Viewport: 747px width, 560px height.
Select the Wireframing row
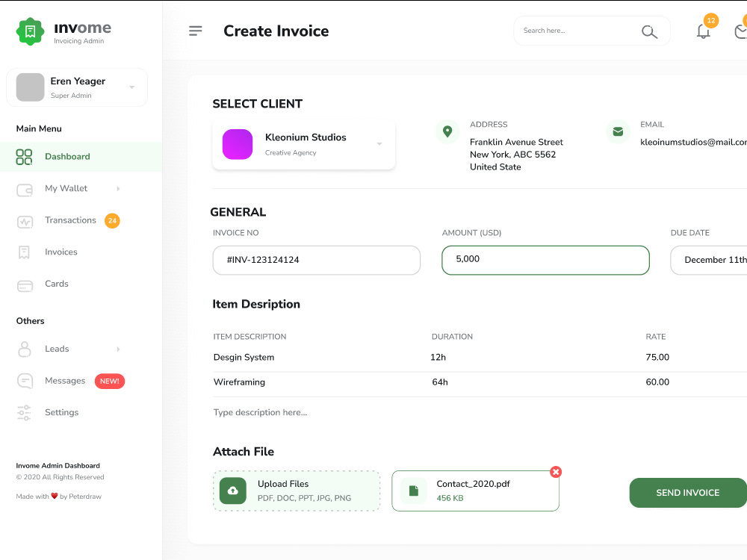pos(480,382)
